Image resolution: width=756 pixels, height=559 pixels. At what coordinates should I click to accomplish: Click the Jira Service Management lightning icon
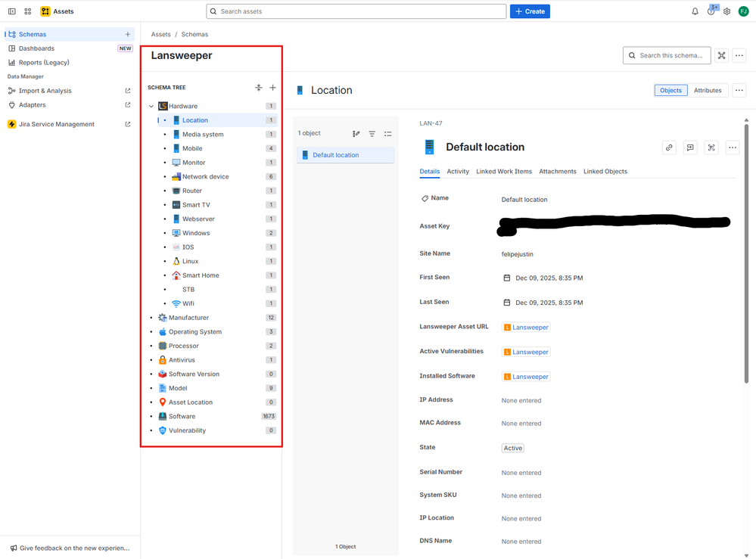12,124
